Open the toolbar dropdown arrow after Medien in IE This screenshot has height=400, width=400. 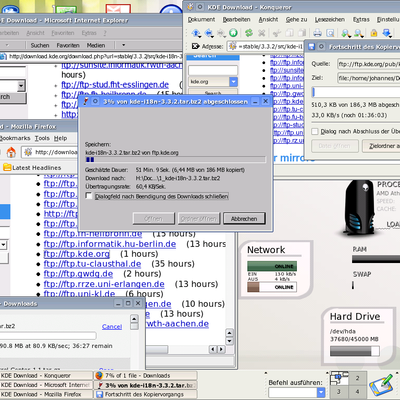123,45
